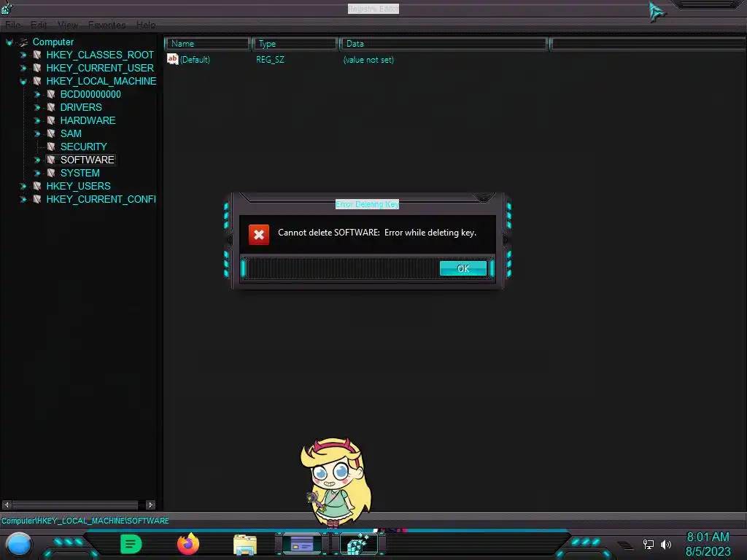Click Registry Editor taskbar button
Screen dimensions: 747x560
click(x=359, y=544)
